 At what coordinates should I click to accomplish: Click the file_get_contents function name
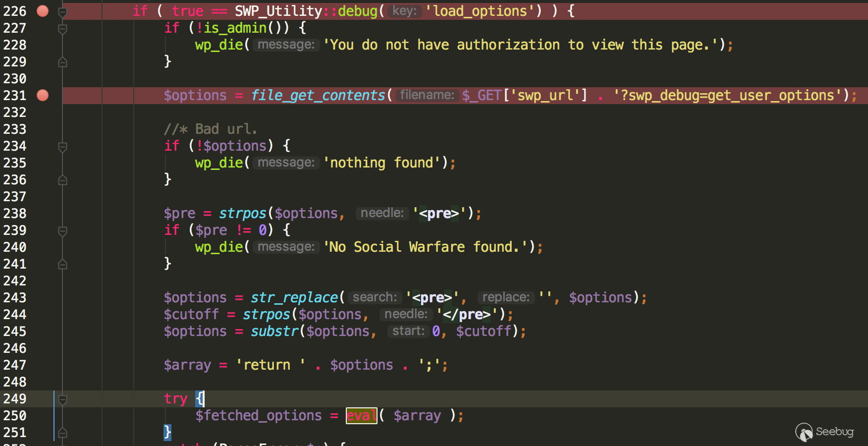(318, 95)
